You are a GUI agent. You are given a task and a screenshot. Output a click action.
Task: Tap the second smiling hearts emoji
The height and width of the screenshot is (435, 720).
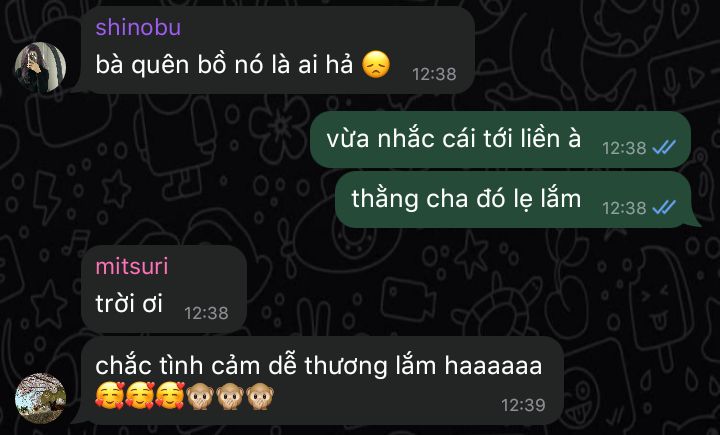140,395
